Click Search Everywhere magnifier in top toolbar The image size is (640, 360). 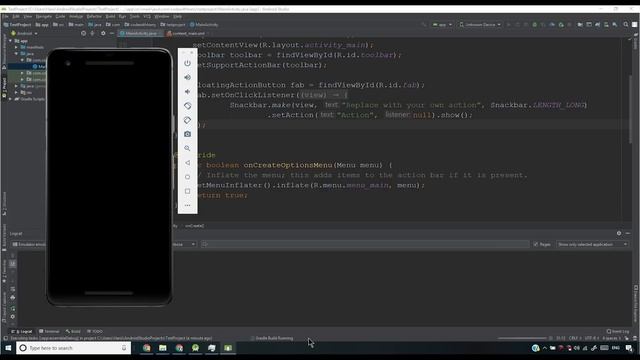[x=626, y=24]
